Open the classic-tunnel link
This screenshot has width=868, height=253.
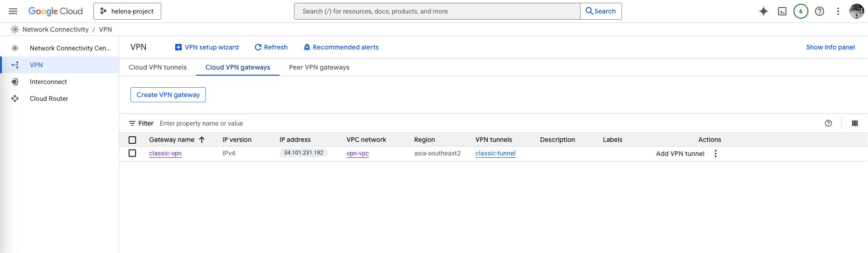click(x=495, y=153)
